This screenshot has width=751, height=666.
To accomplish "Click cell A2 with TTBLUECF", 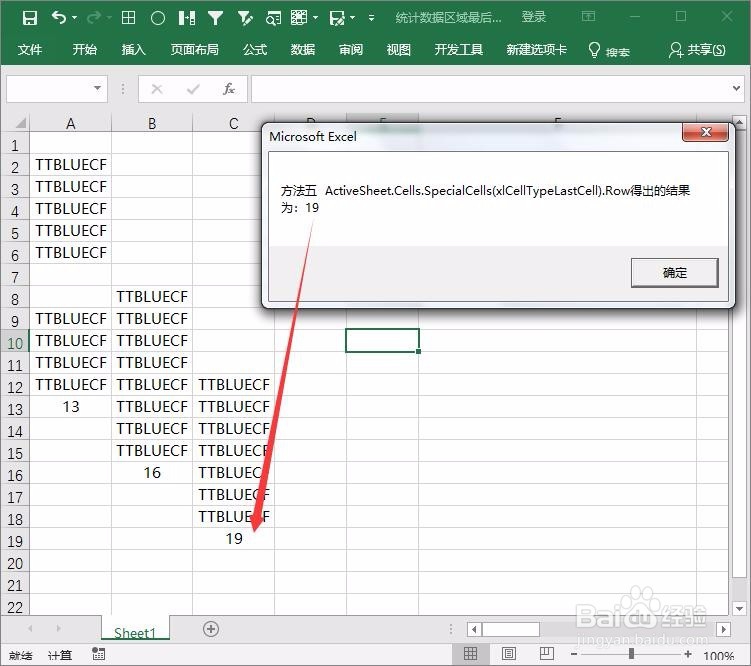I will pyautogui.click(x=70, y=165).
